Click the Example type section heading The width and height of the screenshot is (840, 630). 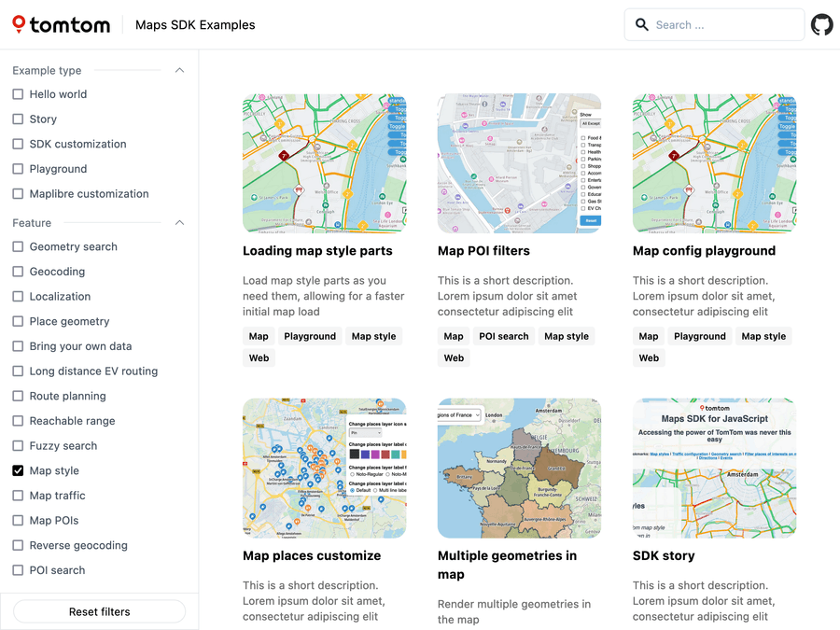pos(47,70)
